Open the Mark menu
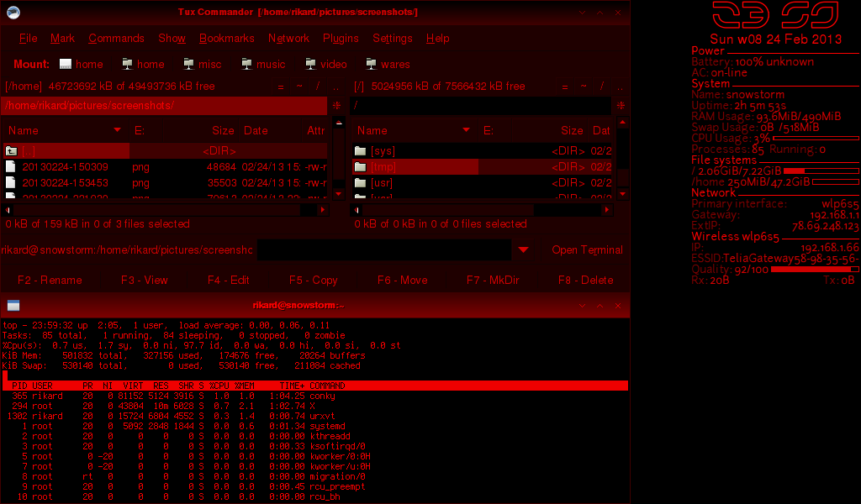 coord(62,39)
